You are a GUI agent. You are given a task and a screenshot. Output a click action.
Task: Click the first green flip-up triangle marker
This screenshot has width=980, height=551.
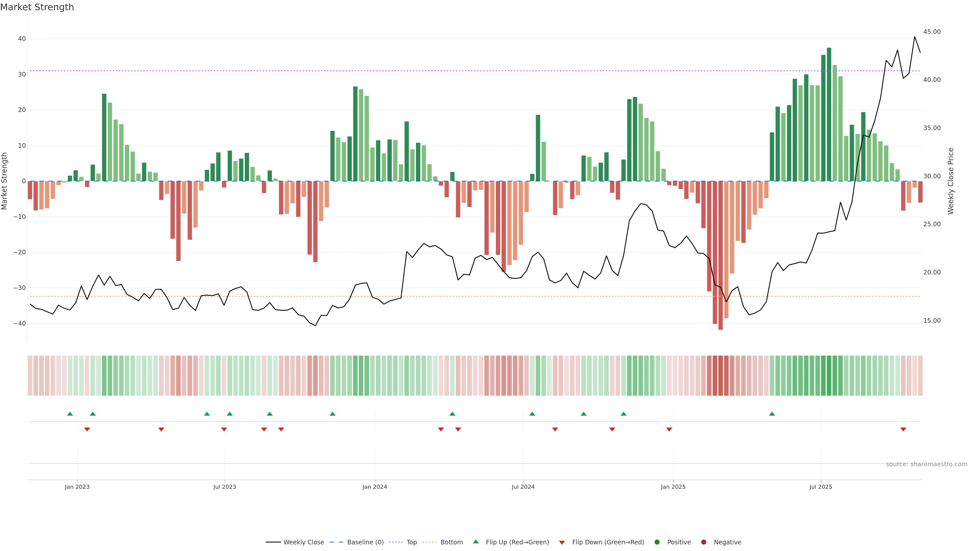pos(70,414)
